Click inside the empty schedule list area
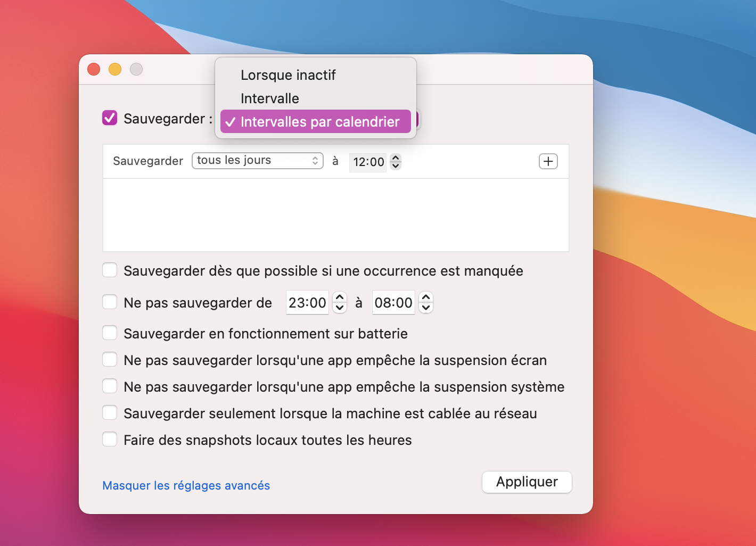This screenshot has width=756, height=546. pyautogui.click(x=335, y=216)
